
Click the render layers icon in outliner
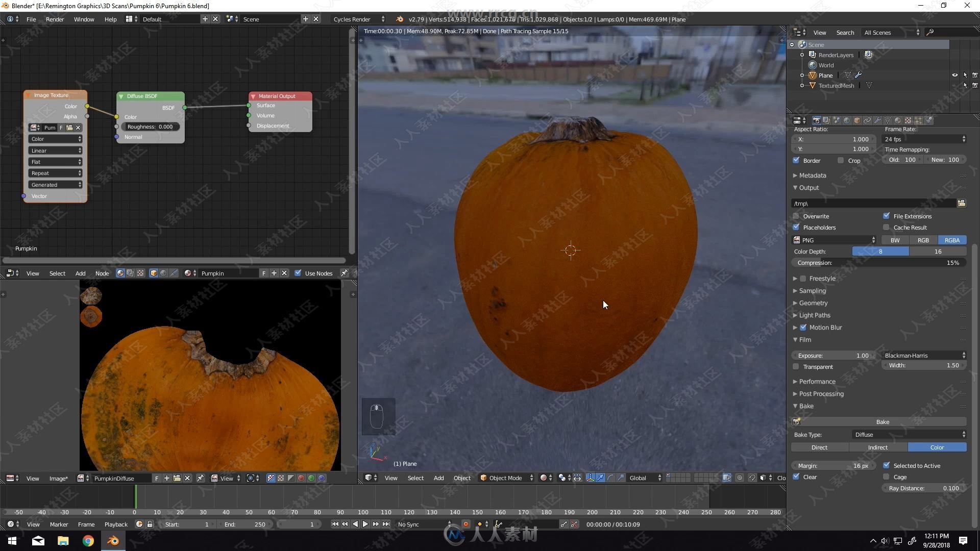tap(813, 55)
